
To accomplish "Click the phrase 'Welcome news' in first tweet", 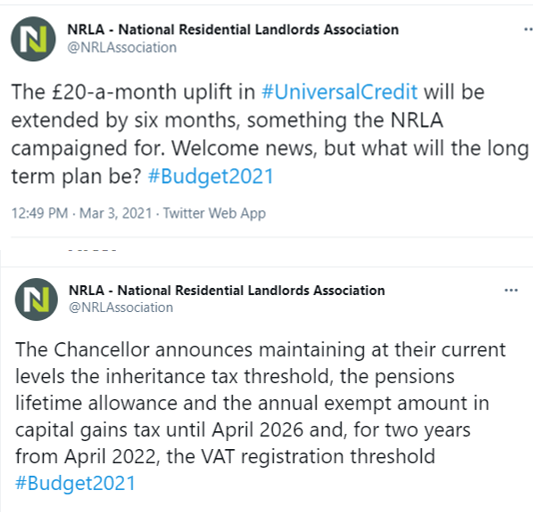I will [x=244, y=148].
